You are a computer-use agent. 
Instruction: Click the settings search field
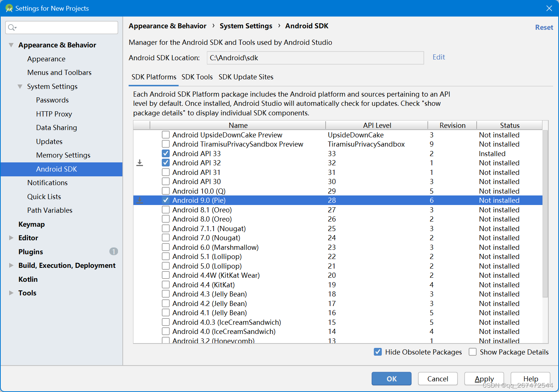[x=62, y=28]
